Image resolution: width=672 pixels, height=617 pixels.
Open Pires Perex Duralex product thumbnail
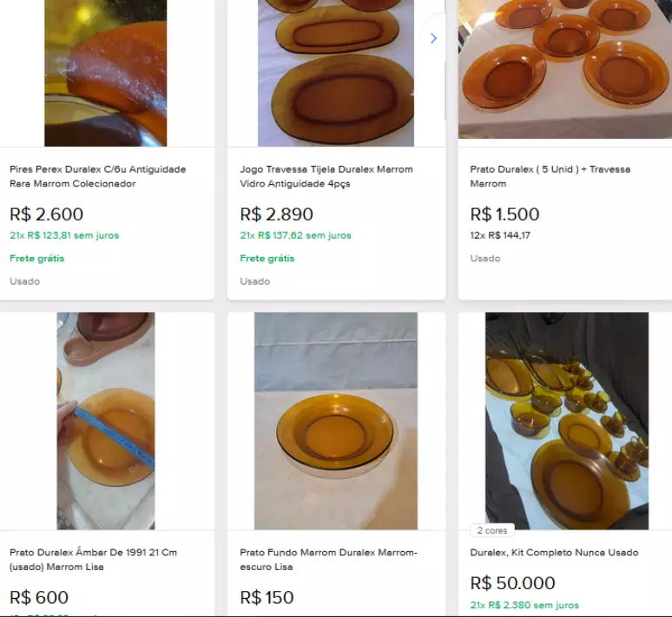coord(106,73)
